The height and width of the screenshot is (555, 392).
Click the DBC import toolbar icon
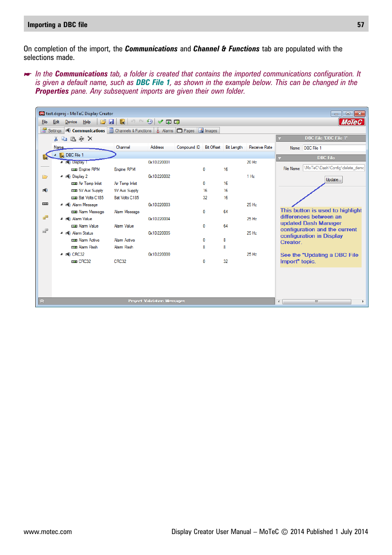tap(122, 122)
